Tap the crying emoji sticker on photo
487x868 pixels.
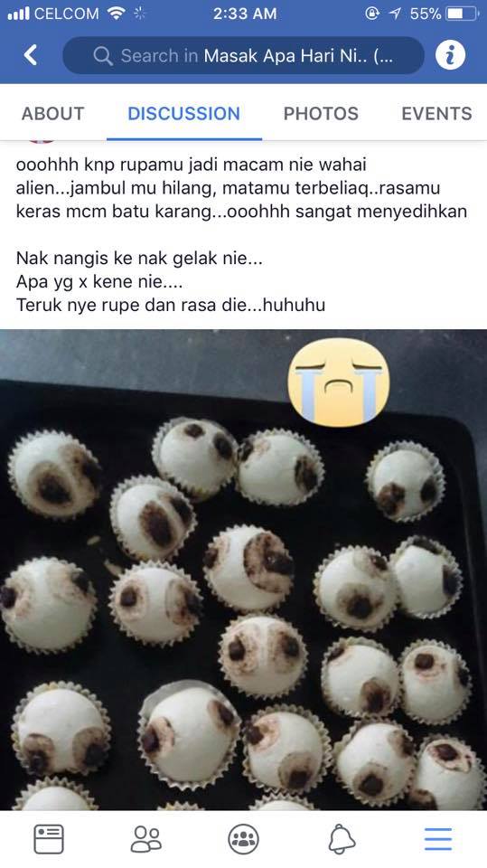tap(338, 382)
